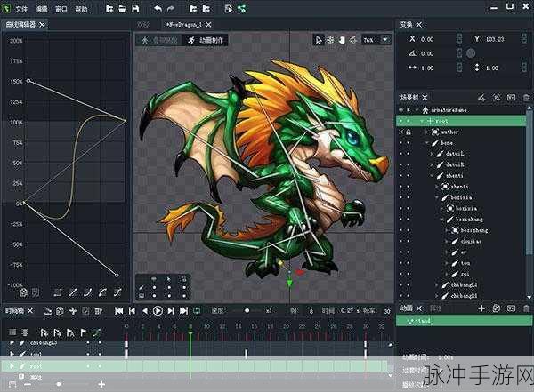Click the S-curve preset icon in curve editor
The height and width of the screenshot is (392, 534).
117,292
